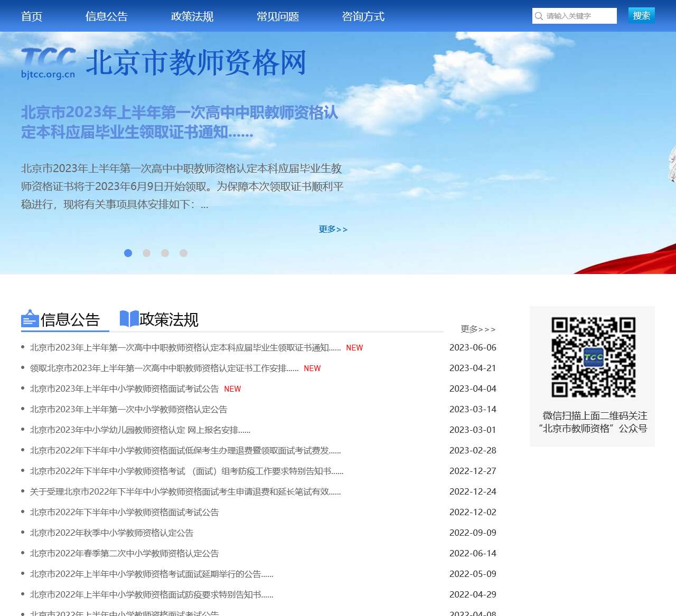Open the 更多>>> link above the notice list
676x616 pixels.
coord(478,329)
